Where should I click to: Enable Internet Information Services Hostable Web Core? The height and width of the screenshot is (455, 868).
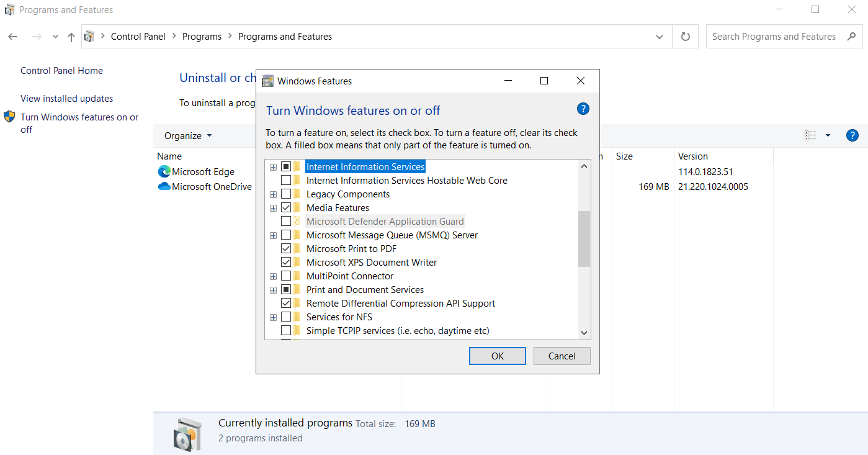tap(286, 181)
